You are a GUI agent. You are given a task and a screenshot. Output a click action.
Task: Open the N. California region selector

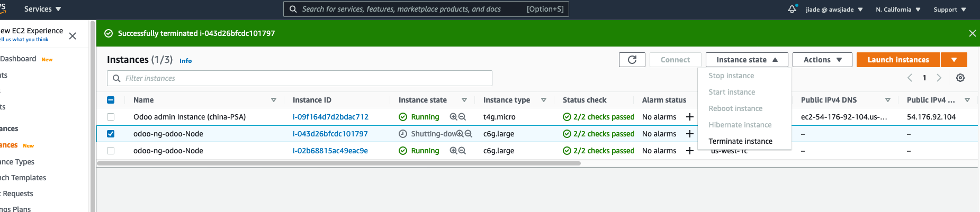pos(898,10)
